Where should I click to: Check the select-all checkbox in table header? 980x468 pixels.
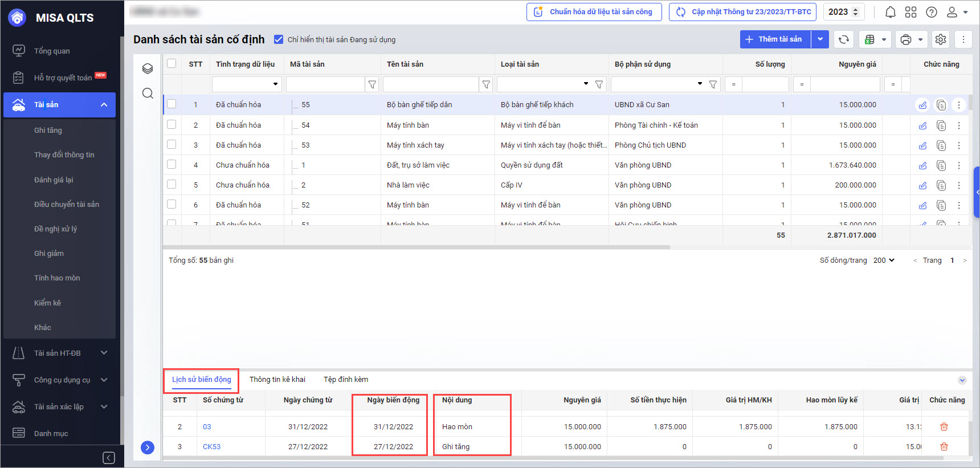(x=171, y=63)
